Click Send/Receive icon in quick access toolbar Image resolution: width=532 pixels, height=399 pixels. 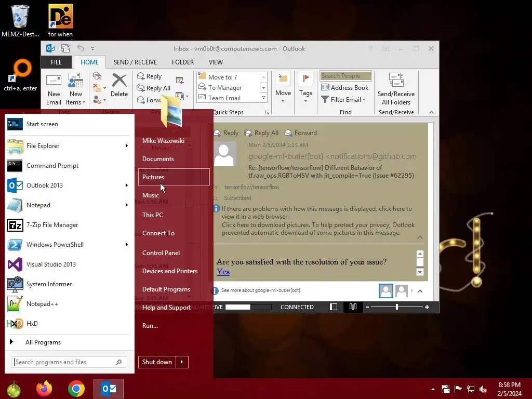coord(65,48)
